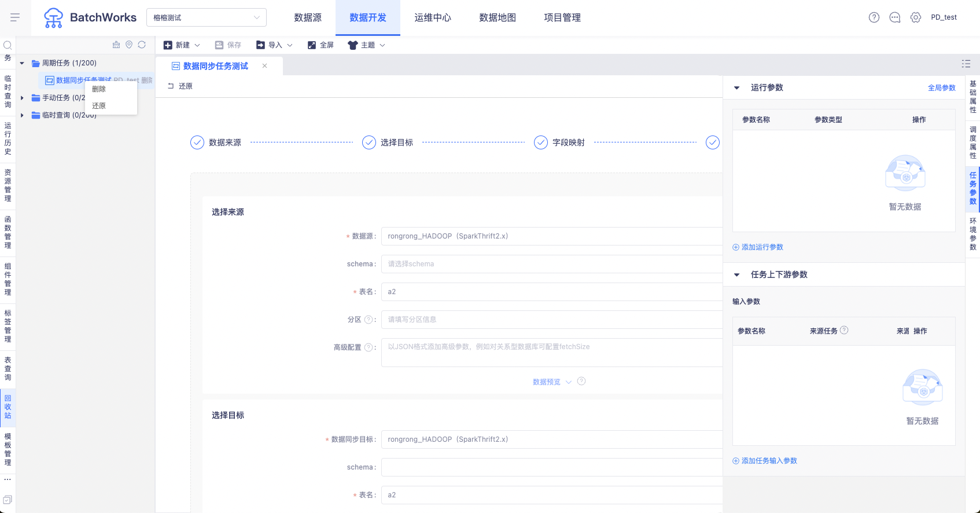980x513 pixels.
Task: Open the 主题 theme dropdown
Action: pos(366,45)
